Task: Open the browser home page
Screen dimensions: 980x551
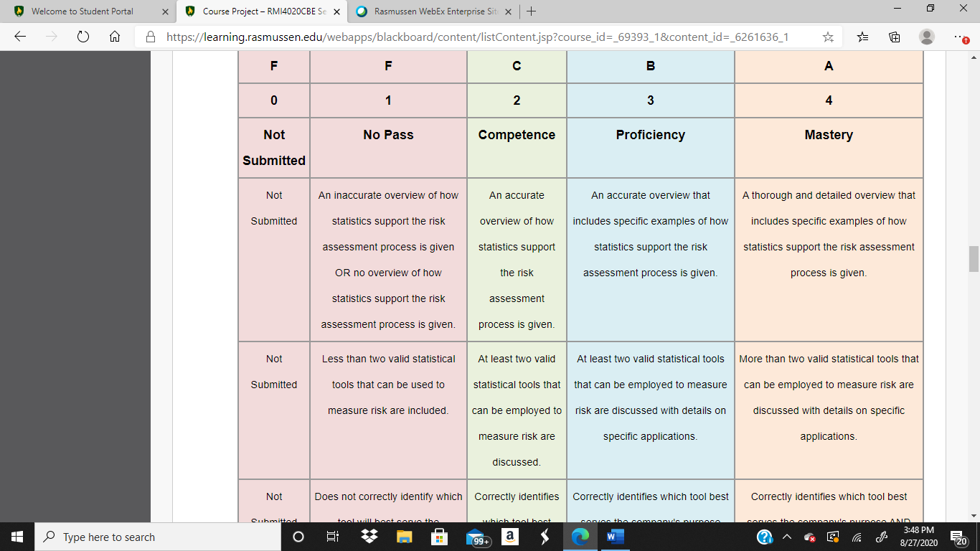Action: (115, 37)
